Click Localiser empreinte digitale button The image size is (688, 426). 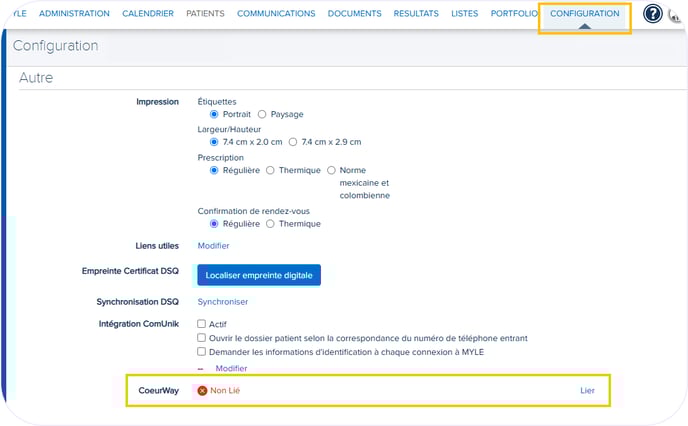pos(259,275)
